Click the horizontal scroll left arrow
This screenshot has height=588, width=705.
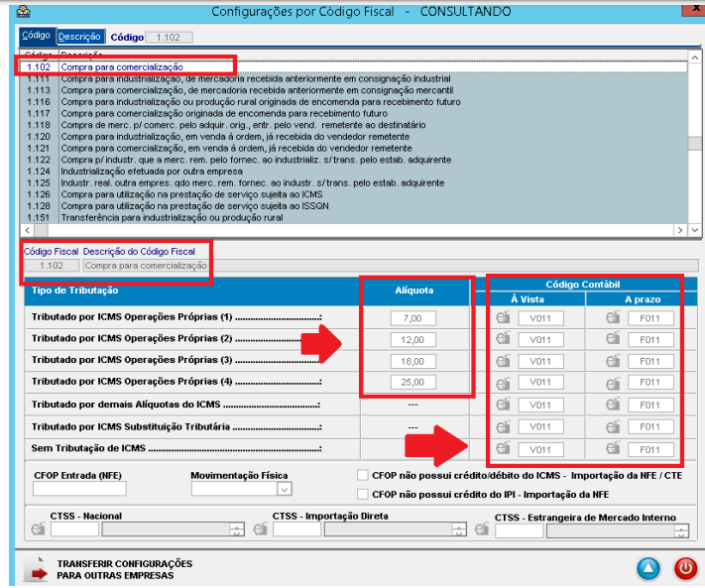pyautogui.click(x=28, y=230)
